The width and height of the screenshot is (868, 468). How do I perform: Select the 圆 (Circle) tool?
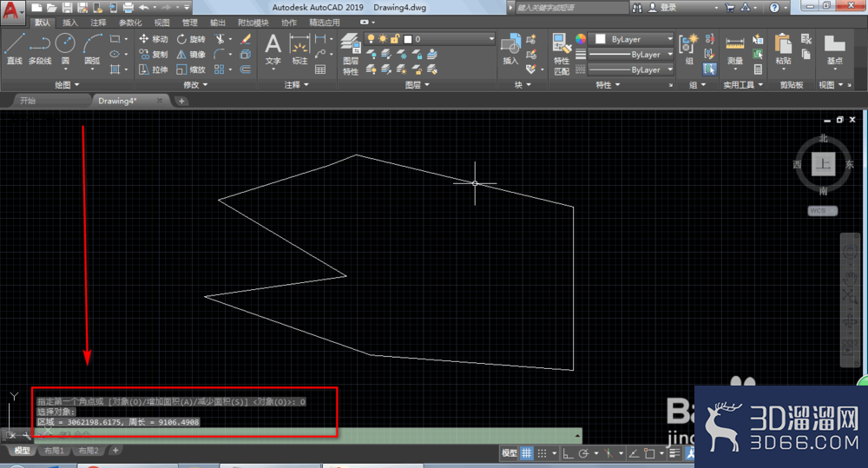tap(65, 49)
